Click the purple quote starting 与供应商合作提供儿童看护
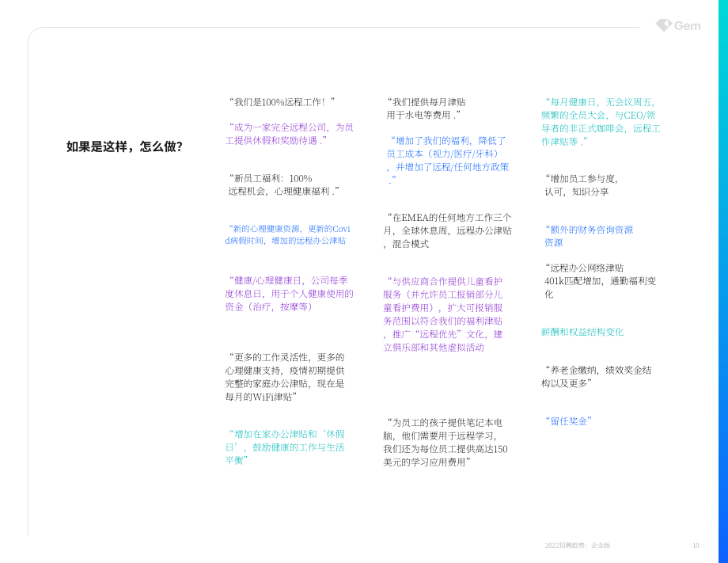This screenshot has width=728, height=563. (443, 314)
